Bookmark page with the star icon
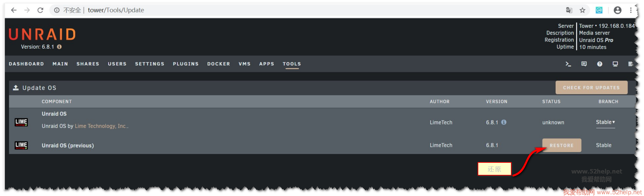 582,10
